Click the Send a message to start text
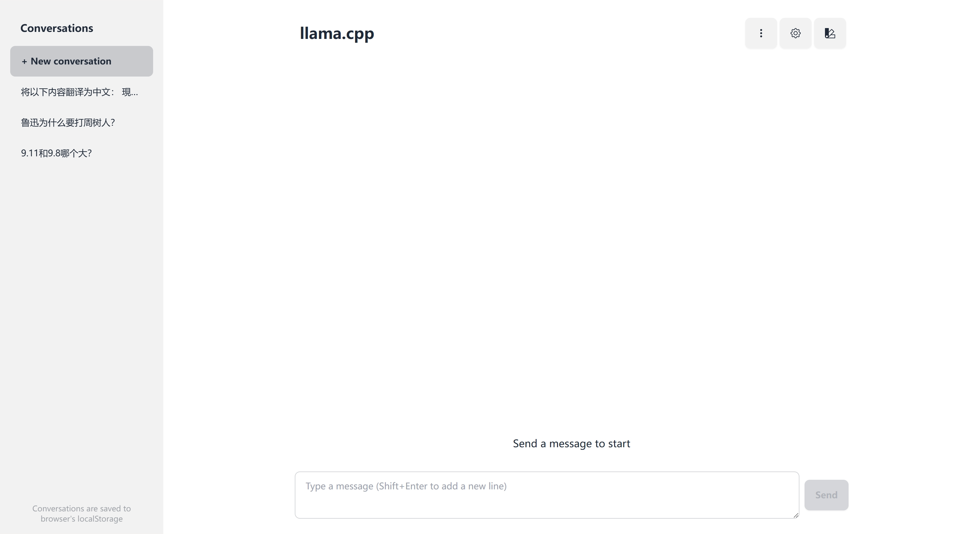Image resolution: width=980 pixels, height=534 pixels. tap(571, 443)
